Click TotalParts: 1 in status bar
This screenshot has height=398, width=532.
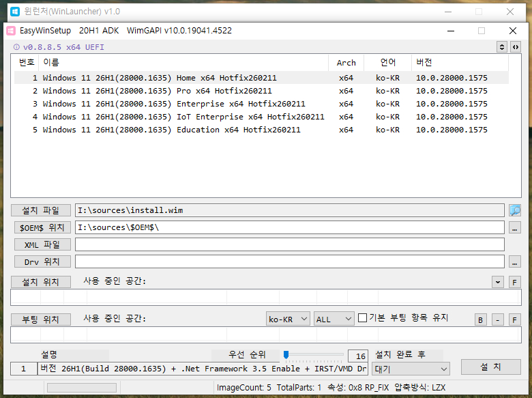tap(299, 388)
